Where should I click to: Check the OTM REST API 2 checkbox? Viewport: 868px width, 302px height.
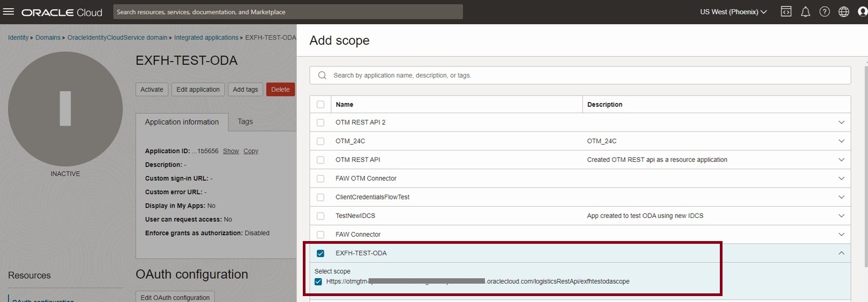pos(321,122)
